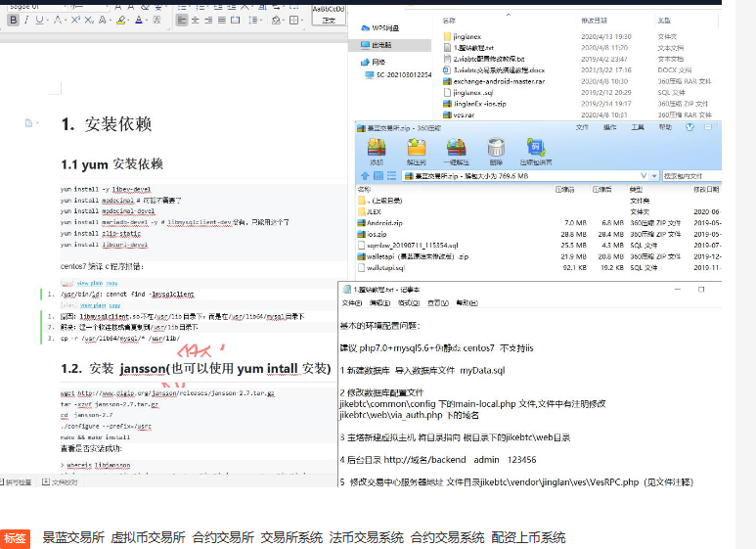Open 文件(F) menu in Notepad

tap(351, 303)
